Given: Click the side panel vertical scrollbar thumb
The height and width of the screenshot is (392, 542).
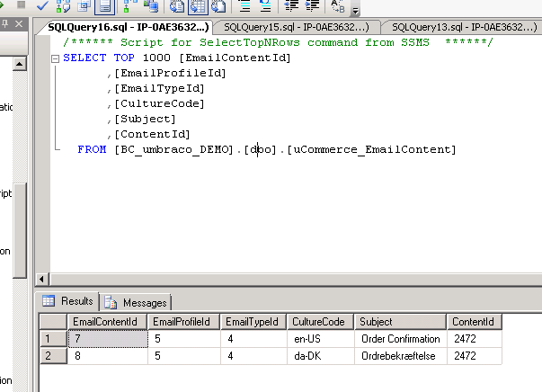Looking at the screenshot, I should [20, 230].
